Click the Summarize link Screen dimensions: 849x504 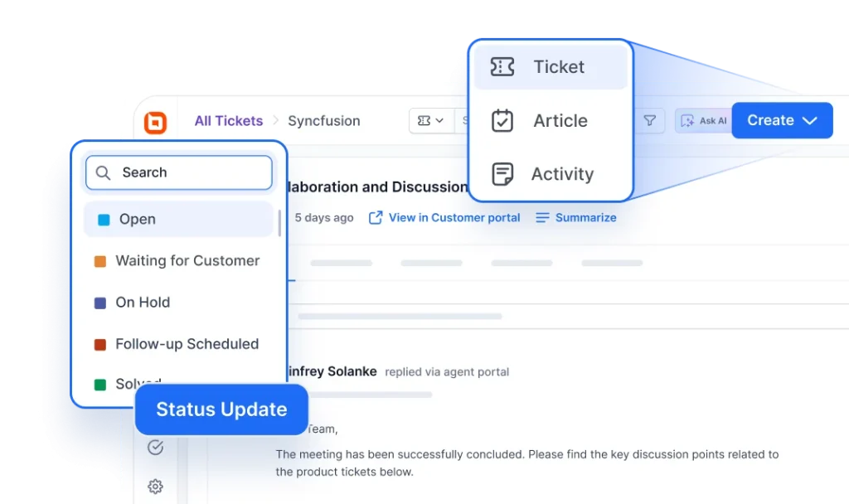(x=585, y=217)
